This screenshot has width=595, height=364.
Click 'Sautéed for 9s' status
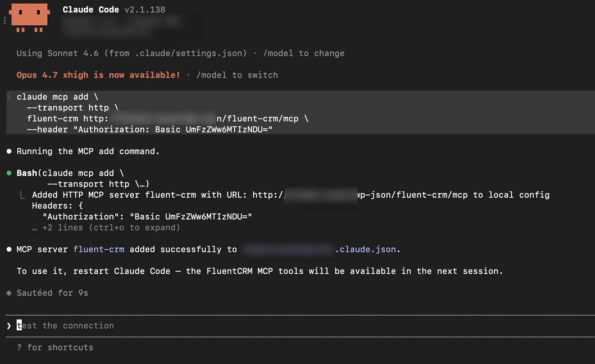click(52, 293)
